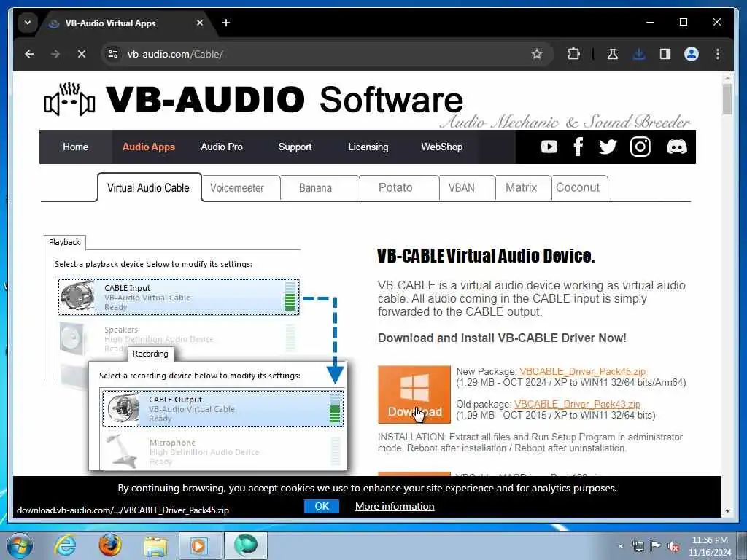Switch to the Potato tab
This screenshot has width=747, height=560.
point(395,187)
